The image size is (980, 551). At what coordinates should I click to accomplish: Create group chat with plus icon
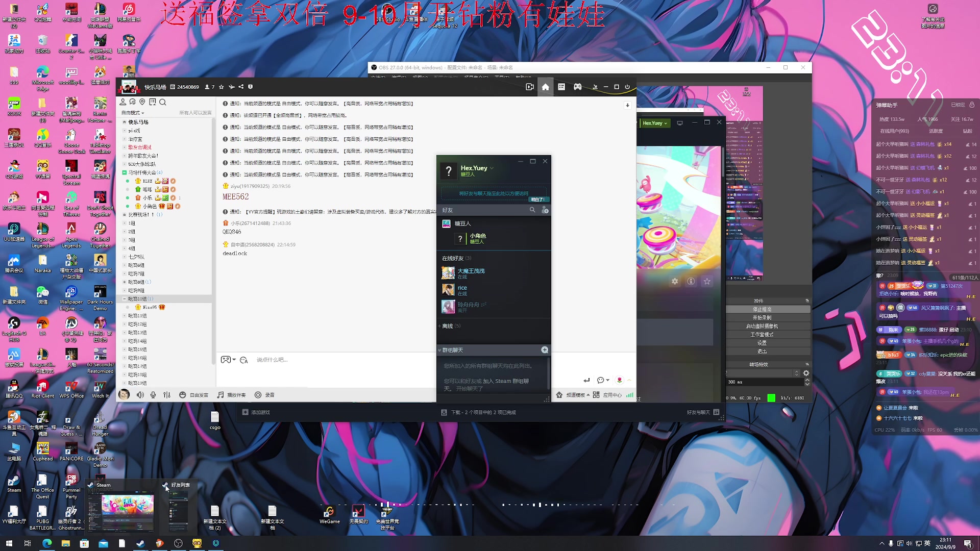coord(545,350)
